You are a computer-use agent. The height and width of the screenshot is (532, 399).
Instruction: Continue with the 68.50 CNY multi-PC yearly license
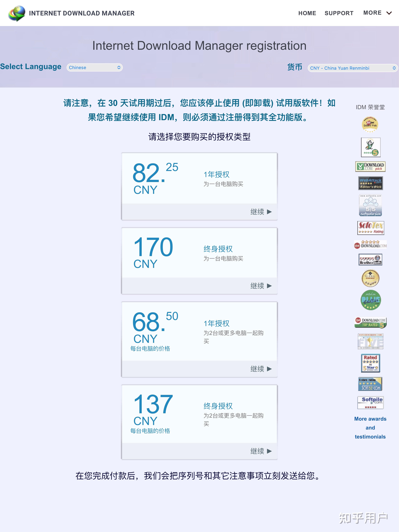click(261, 369)
